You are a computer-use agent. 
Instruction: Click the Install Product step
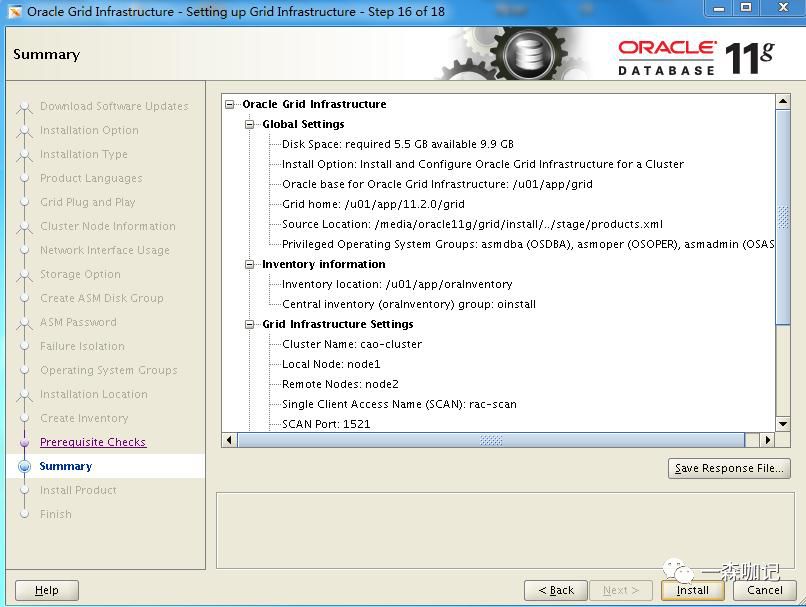[x=78, y=490]
